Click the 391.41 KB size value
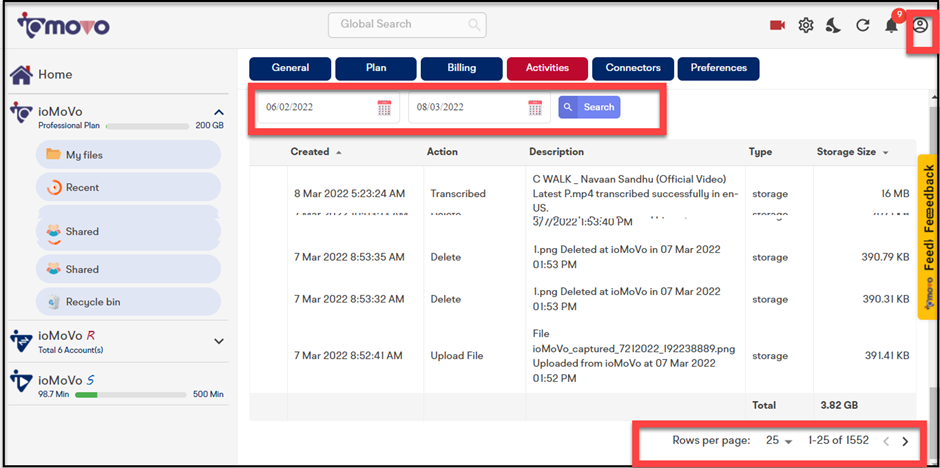This screenshot has width=940, height=468. [x=885, y=355]
